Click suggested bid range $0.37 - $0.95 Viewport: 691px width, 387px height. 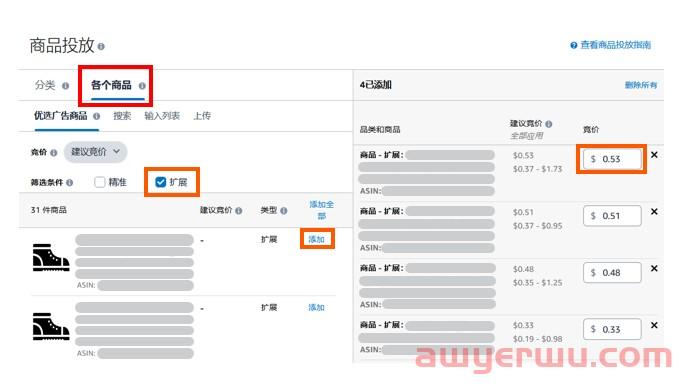tap(537, 226)
